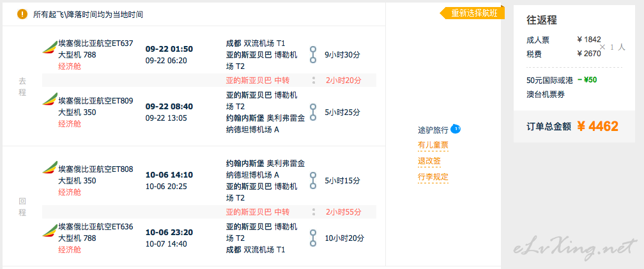Click the dots icon beside 2小时20分 transfer
The height and width of the screenshot is (269, 644).
coord(313,80)
